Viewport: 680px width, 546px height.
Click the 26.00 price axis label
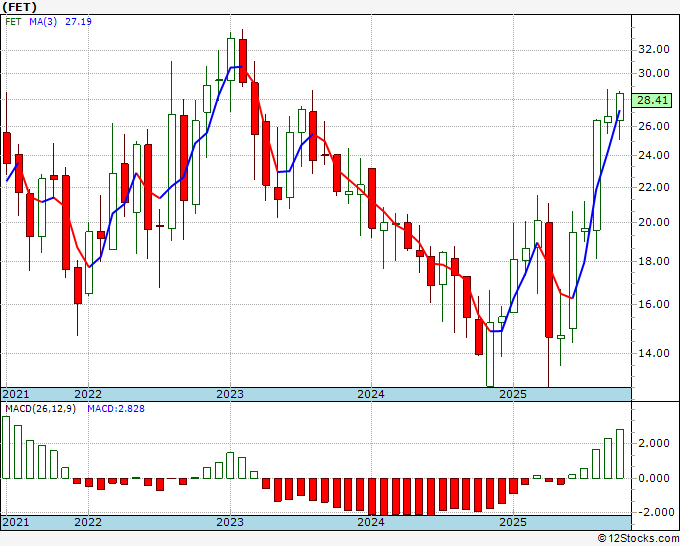click(x=654, y=126)
